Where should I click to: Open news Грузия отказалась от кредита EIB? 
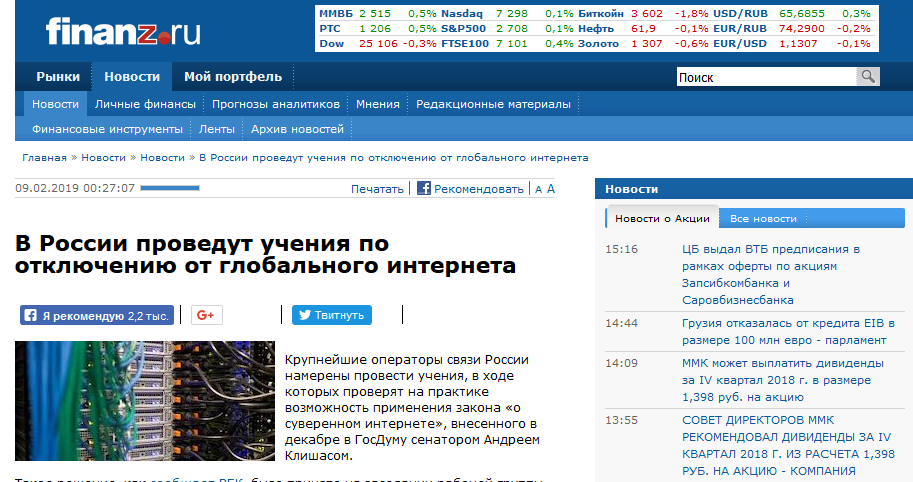pos(788,331)
